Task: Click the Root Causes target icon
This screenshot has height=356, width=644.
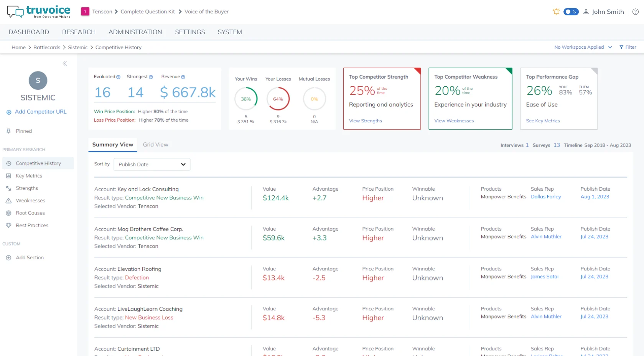Action: [x=8, y=213]
